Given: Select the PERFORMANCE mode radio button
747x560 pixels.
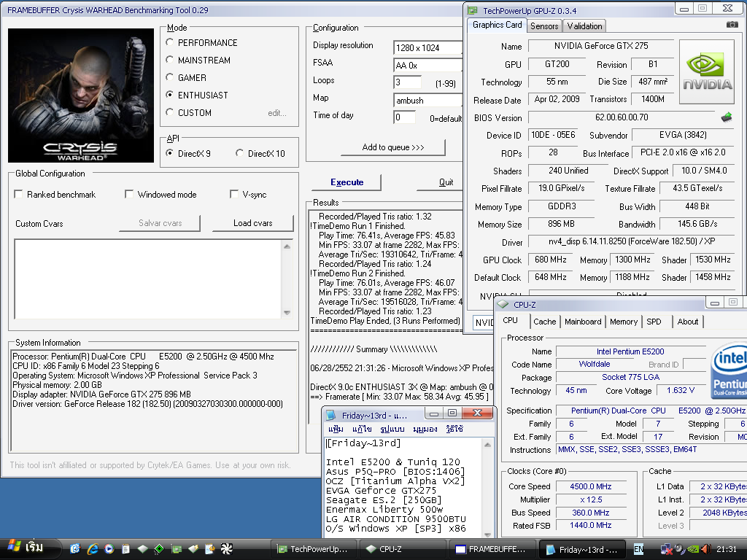Looking at the screenshot, I should [x=171, y=43].
